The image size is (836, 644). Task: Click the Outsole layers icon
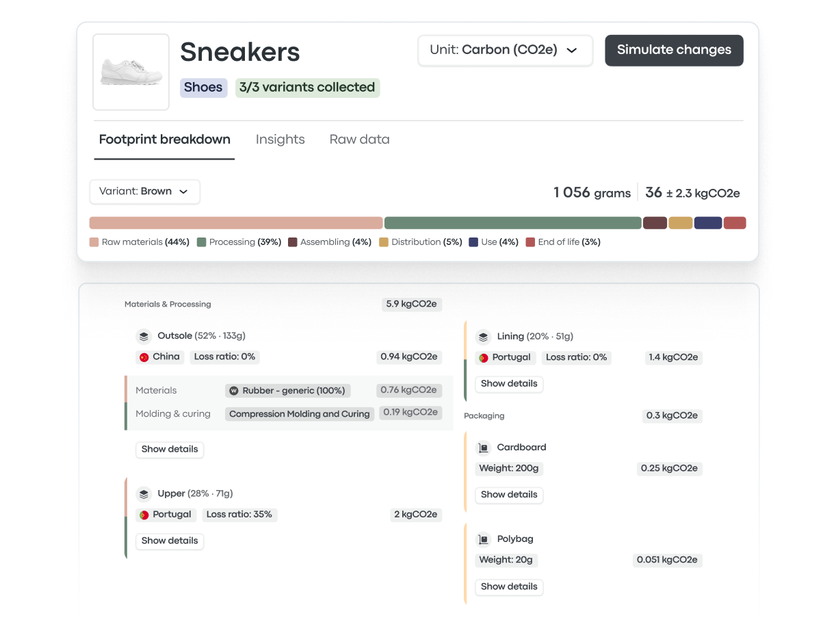pyautogui.click(x=144, y=336)
